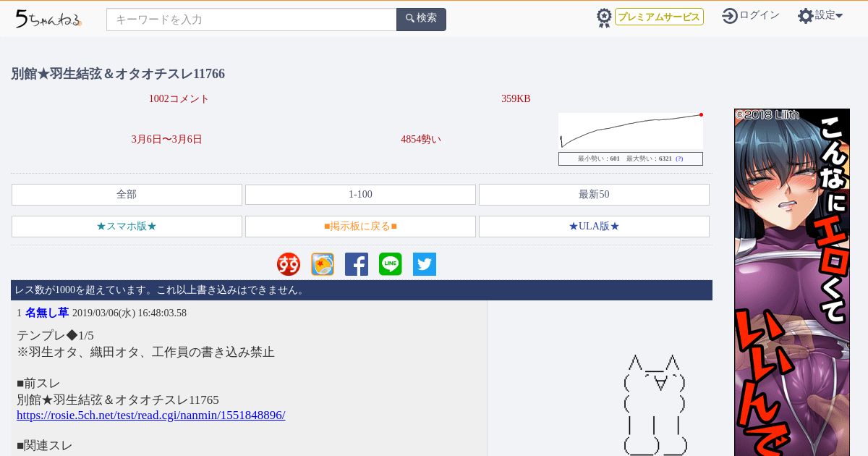Click the thread momentum graph
Viewport: 868px width, 456px height.
631,131
